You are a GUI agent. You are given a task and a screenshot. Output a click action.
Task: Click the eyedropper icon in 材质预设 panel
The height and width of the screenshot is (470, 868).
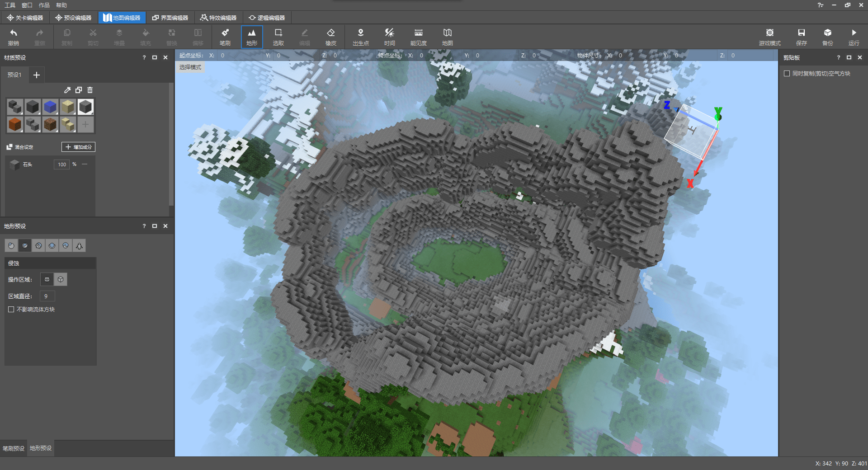(67, 90)
